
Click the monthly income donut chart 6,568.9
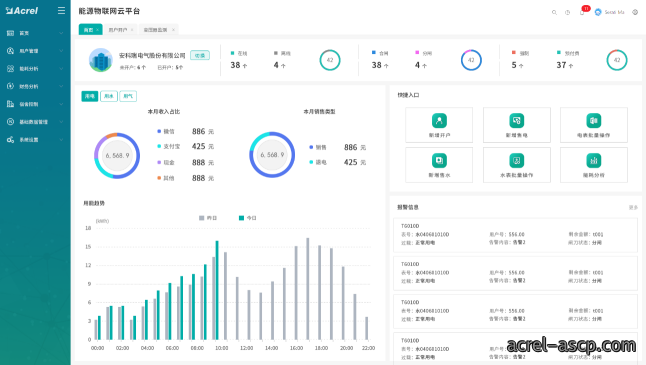117,155
